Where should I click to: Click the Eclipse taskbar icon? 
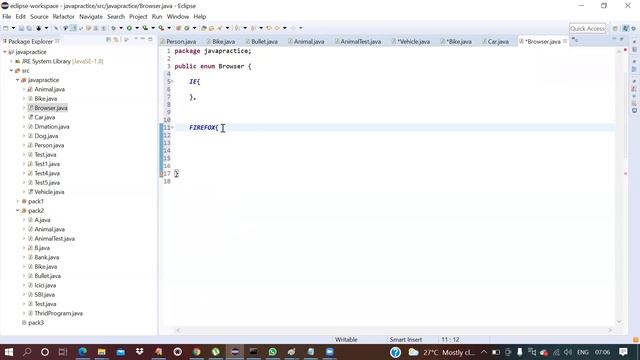point(235,352)
